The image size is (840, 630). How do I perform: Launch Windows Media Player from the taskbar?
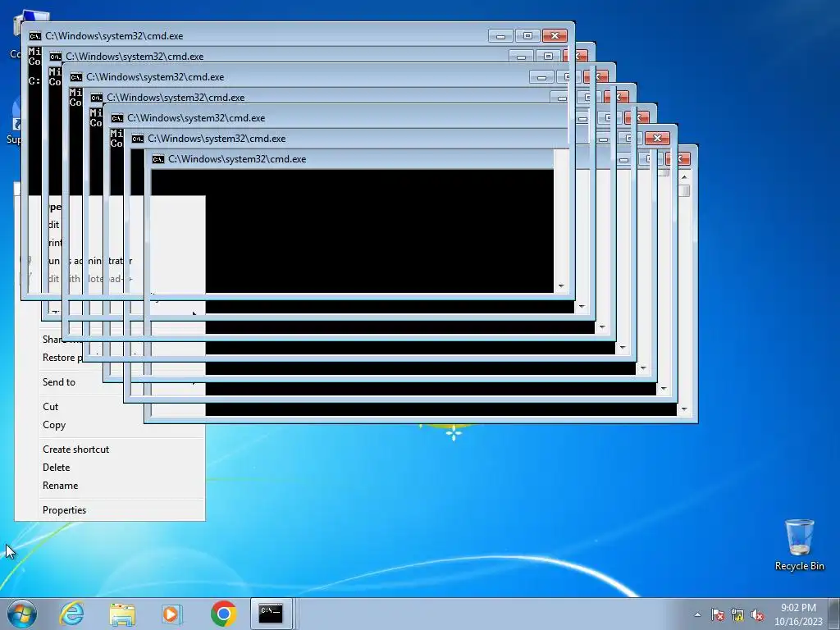(172, 614)
